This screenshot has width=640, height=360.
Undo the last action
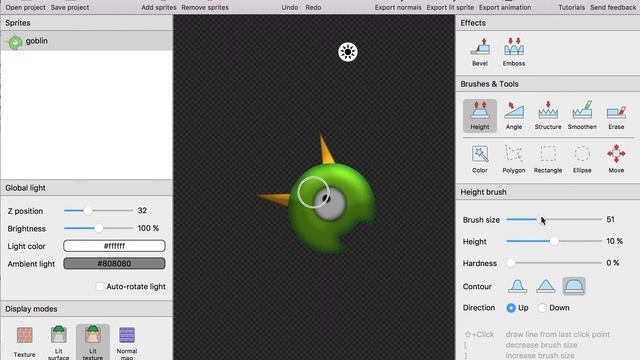(x=290, y=7)
